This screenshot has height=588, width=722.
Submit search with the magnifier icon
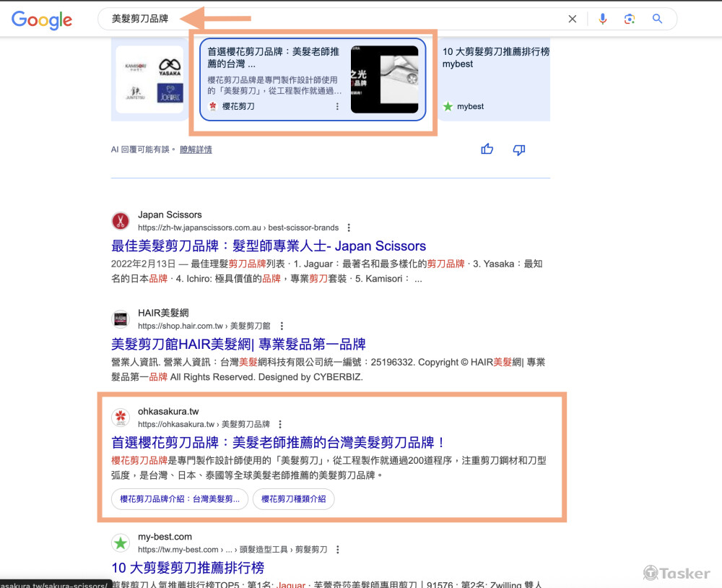(x=657, y=19)
